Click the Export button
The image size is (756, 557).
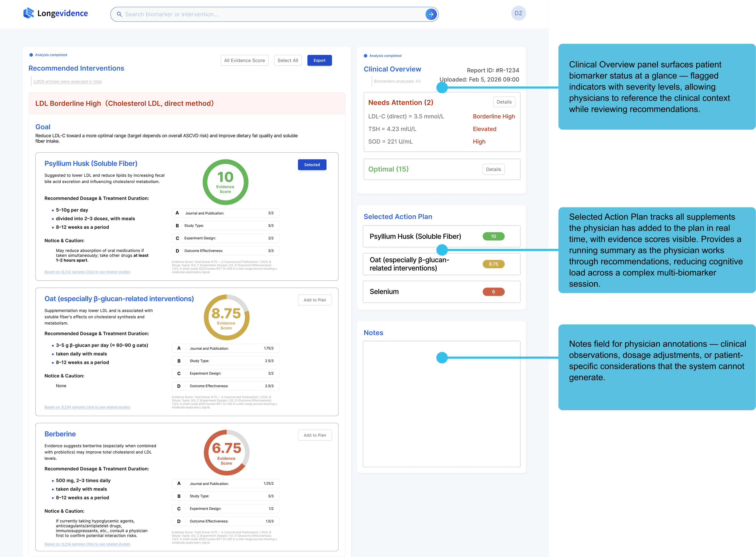[x=319, y=60]
